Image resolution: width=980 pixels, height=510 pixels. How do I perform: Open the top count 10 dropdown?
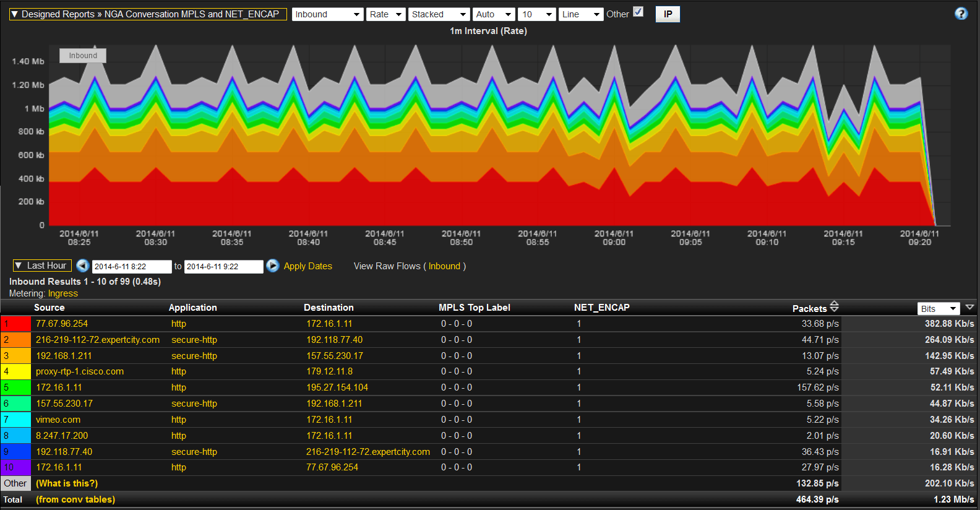click(537, 14)
